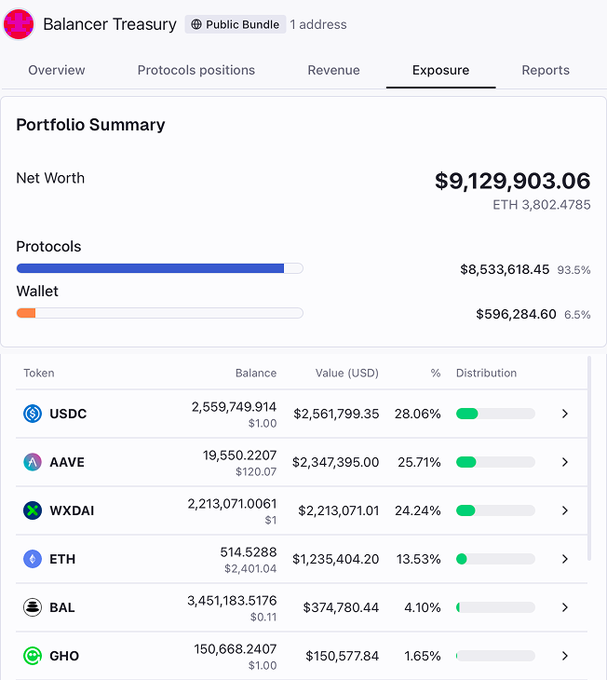The height and width of the screenshot is (680, 607).
Task: Click the BAL value $374,780.44
Action: click(341, 608)
